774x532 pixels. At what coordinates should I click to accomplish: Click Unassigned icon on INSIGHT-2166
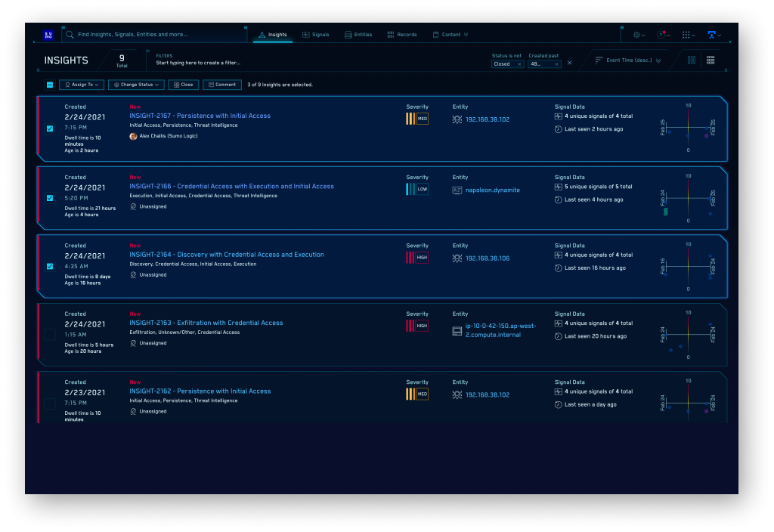click(x=133, y=207)
